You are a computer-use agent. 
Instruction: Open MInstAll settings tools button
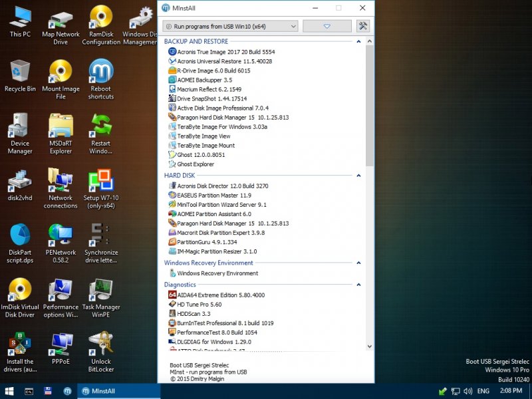click(362, 26)
